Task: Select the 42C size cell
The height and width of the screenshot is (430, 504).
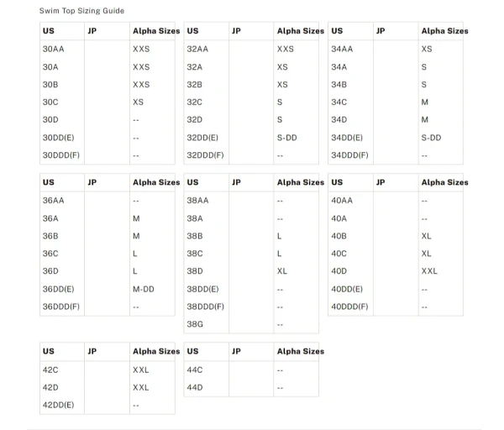Action: tap(50, 370)
